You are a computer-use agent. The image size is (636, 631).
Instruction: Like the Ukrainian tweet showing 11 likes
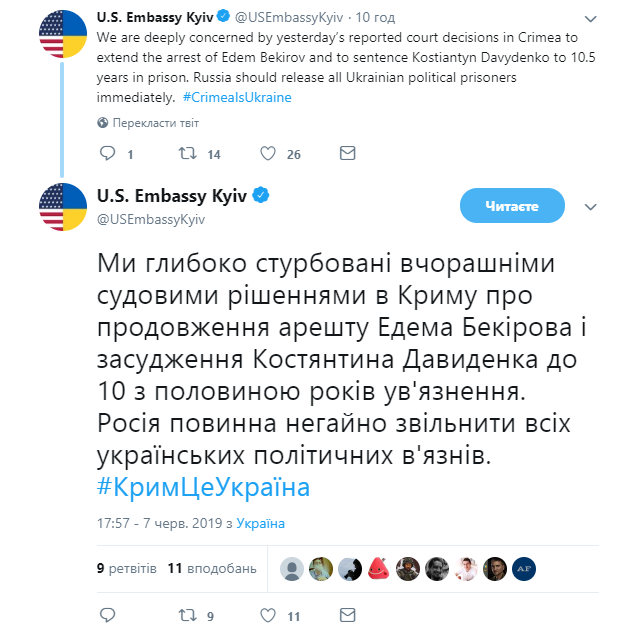pos(268,616)
